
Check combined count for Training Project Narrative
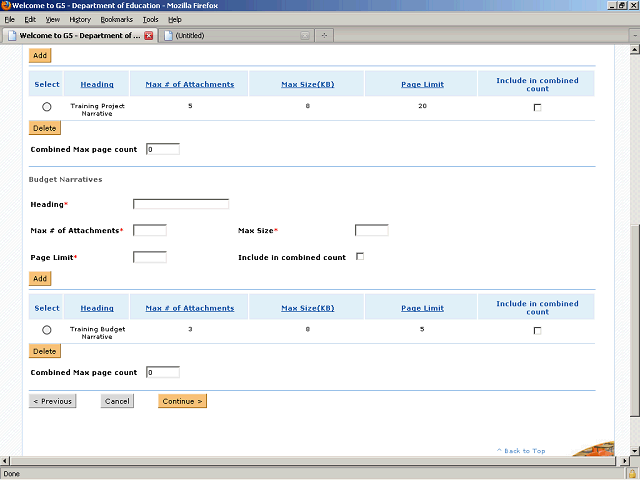pos(538,108)
